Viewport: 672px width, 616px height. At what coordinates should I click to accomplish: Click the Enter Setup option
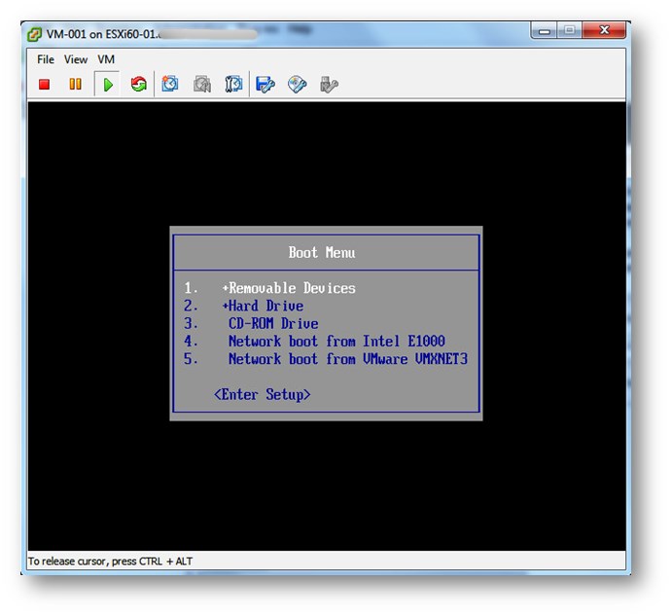(x=262, y=394)
